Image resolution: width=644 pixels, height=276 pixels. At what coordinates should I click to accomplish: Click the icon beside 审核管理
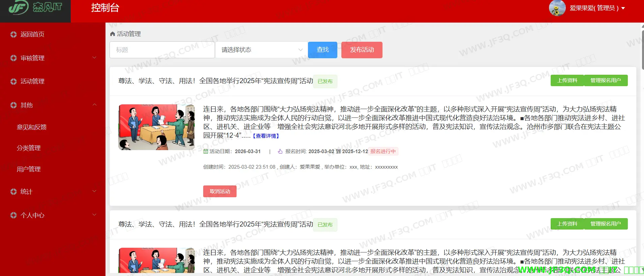pos(13,58)
